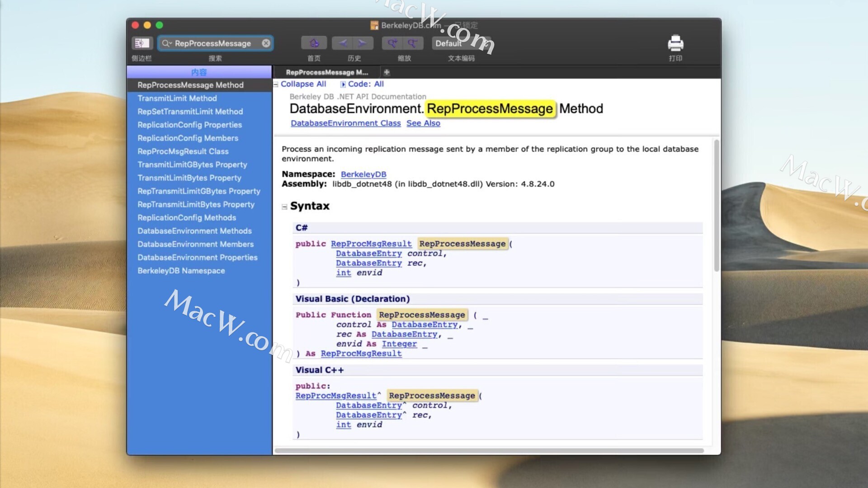
Task: Click the Visual C++ section header
Action: point(498,370)
